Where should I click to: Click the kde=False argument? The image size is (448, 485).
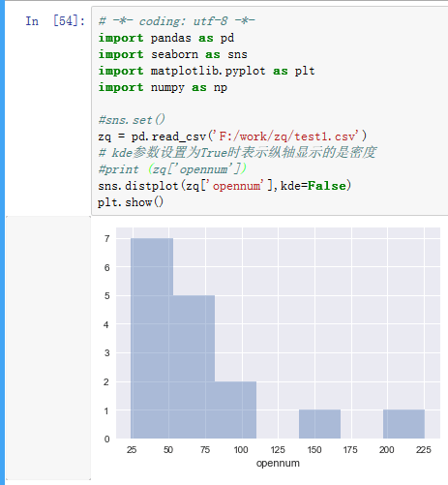(313, 186)
